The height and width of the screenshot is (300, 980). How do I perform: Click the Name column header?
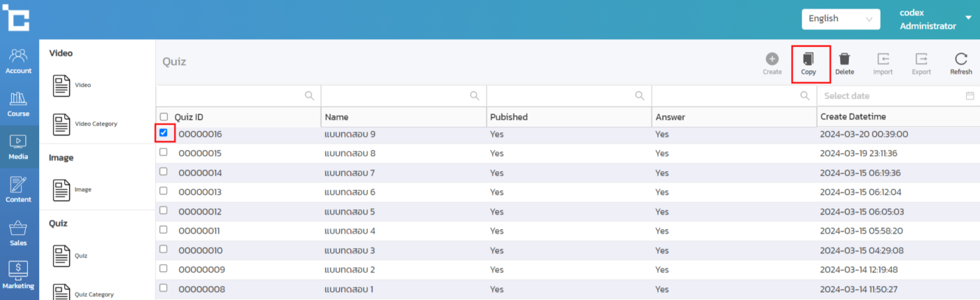tap(337, 117)
